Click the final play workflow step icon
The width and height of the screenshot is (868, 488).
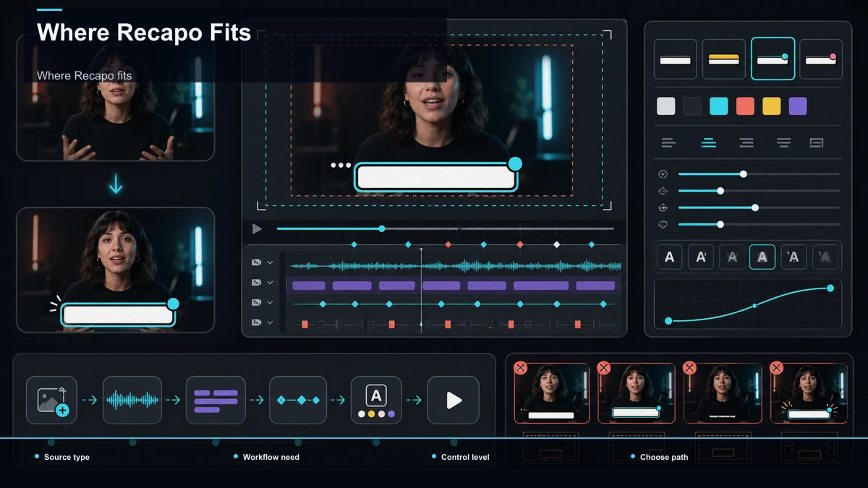(x=454, y=400)
